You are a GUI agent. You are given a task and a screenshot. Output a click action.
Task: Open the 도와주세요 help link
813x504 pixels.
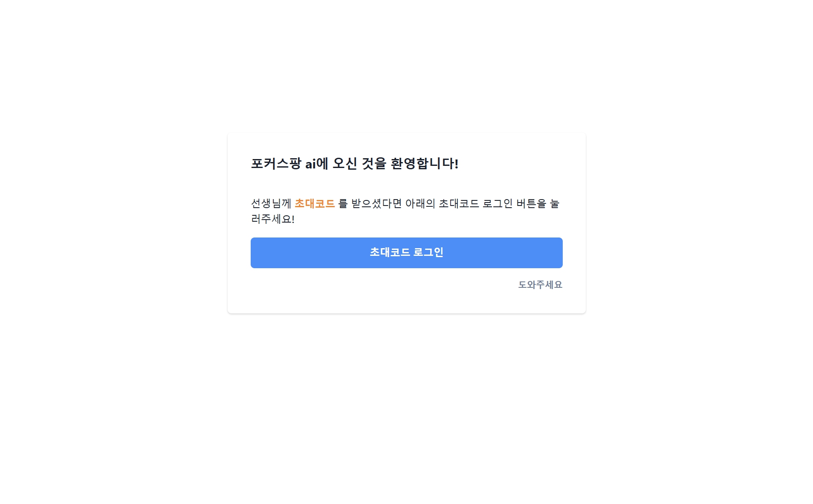click(x=540, y=284)
